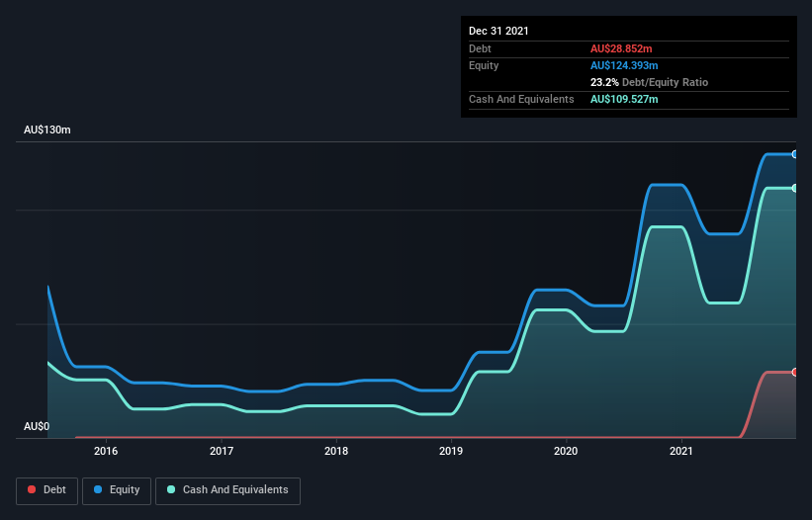Click the 2020 axis label
The image size is (812, 520).
coord(566,451)
